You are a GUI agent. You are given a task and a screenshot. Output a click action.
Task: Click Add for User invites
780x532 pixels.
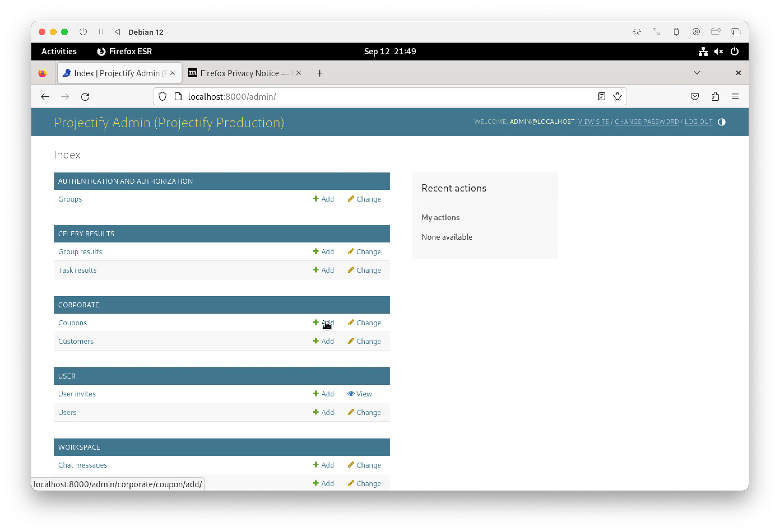point(323,394)
